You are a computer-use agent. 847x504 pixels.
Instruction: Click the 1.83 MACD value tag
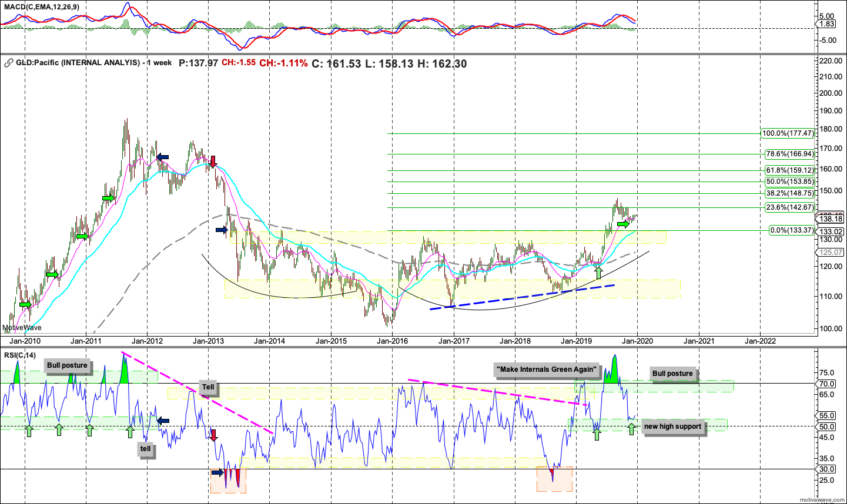click(826, 24)
